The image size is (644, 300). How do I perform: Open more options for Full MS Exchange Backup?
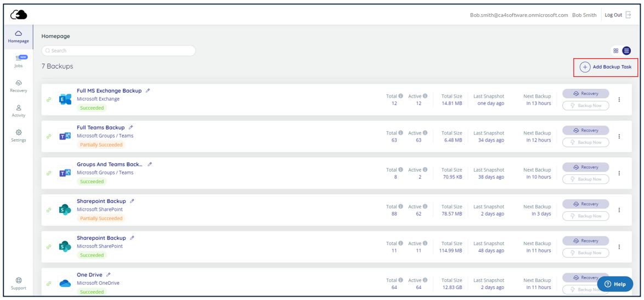click(619, 100)
